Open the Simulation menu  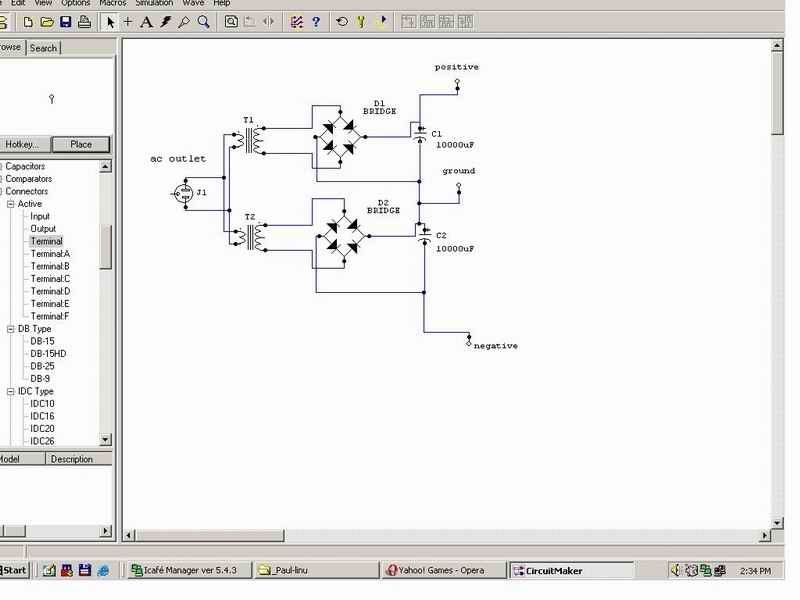click(154, 3)
